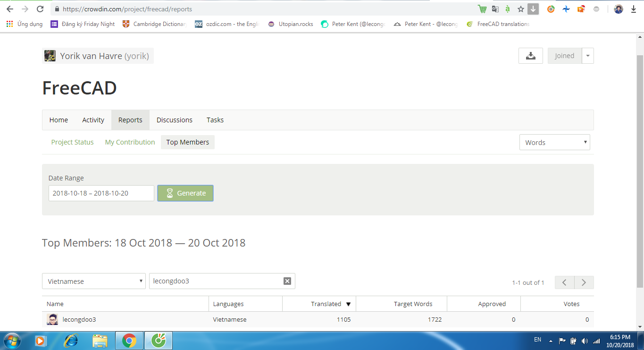
Task: Click the browser forward arrow
Action: [25, 9]
